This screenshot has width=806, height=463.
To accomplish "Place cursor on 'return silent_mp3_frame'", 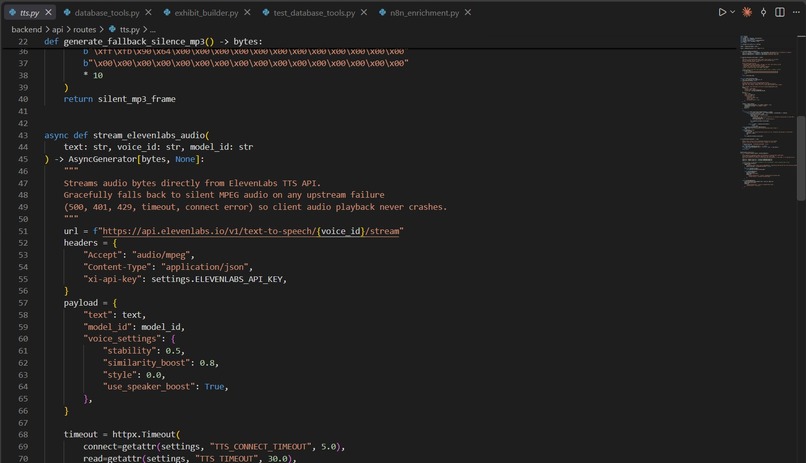I will pos(119,99).
